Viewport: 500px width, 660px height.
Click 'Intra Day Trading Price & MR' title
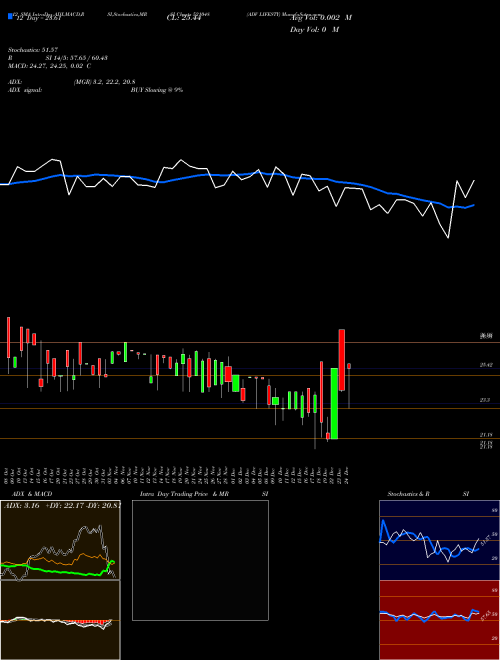[184, 494]
